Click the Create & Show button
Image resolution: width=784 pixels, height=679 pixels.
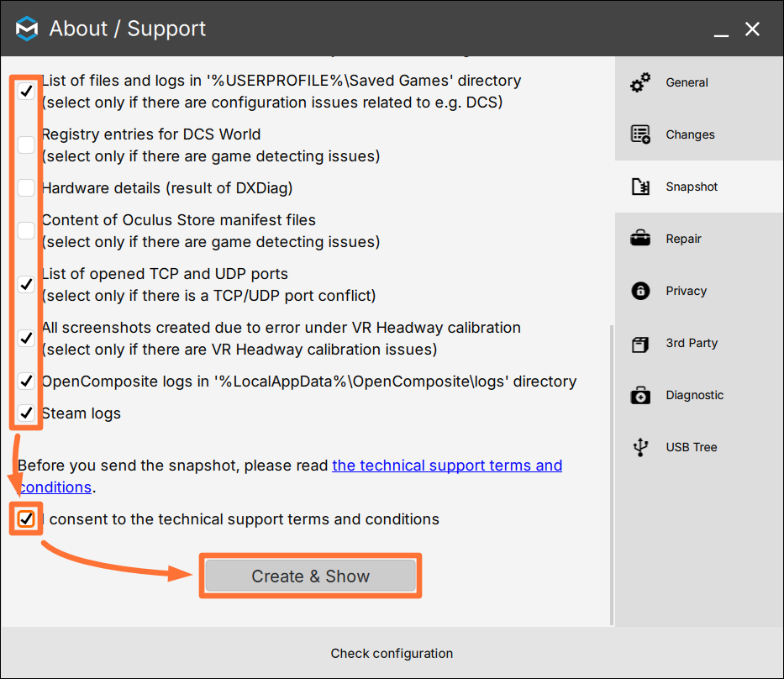[x=311, y=576]
